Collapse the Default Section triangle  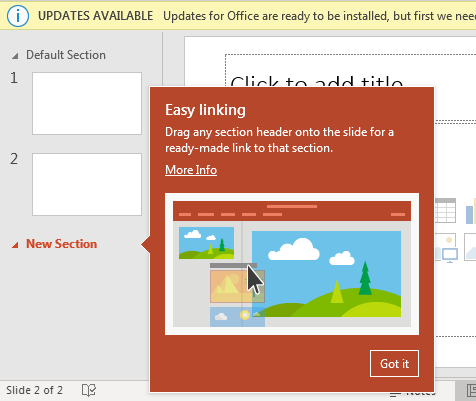[x=15, y=56]
